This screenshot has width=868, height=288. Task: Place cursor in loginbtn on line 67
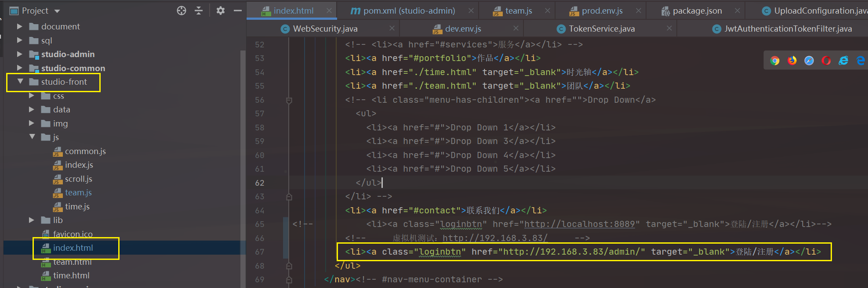pyautogui.click(x=440, y=252)
